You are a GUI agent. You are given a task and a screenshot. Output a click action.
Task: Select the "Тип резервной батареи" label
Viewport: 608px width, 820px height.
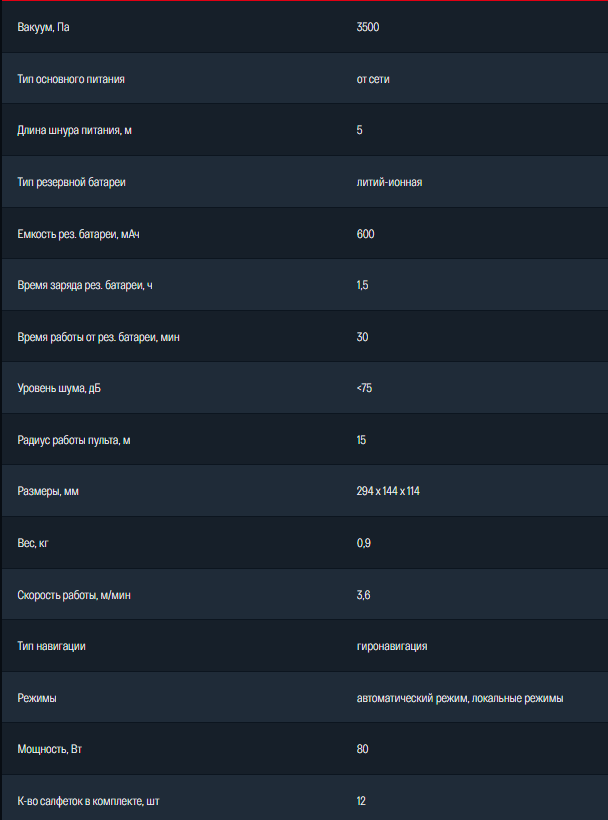click(71, 182)
